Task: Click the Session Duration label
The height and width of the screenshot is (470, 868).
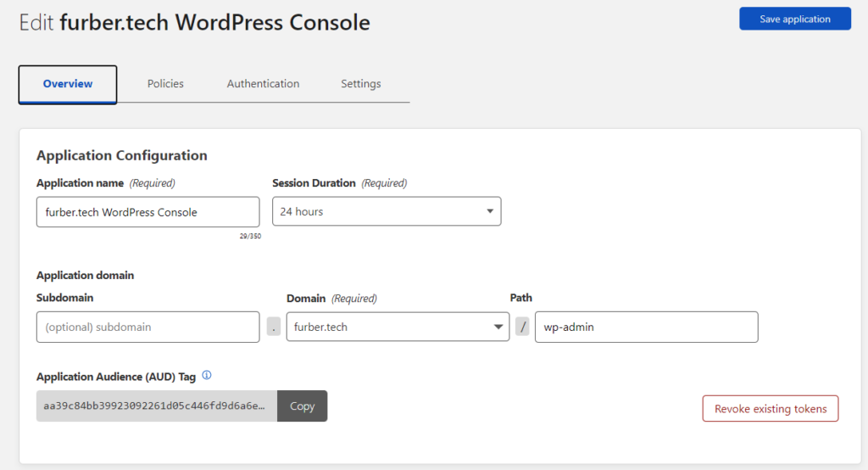Action: point(314,183)
